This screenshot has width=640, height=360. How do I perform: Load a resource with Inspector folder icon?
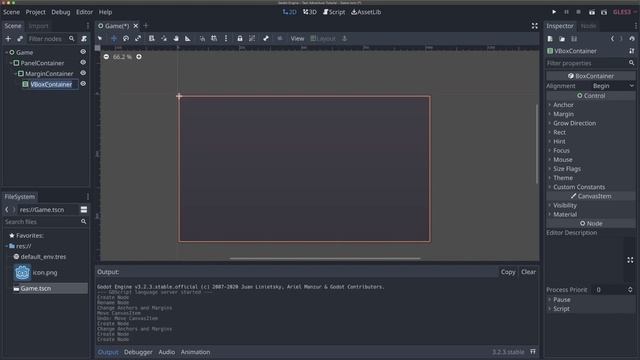pos(562,39)
